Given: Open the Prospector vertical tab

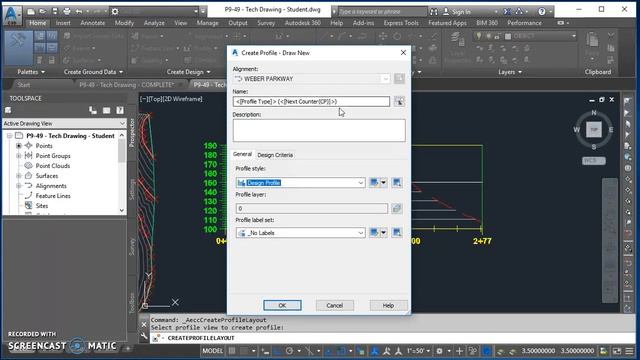Looking at the screenshot, I should 132,133.
